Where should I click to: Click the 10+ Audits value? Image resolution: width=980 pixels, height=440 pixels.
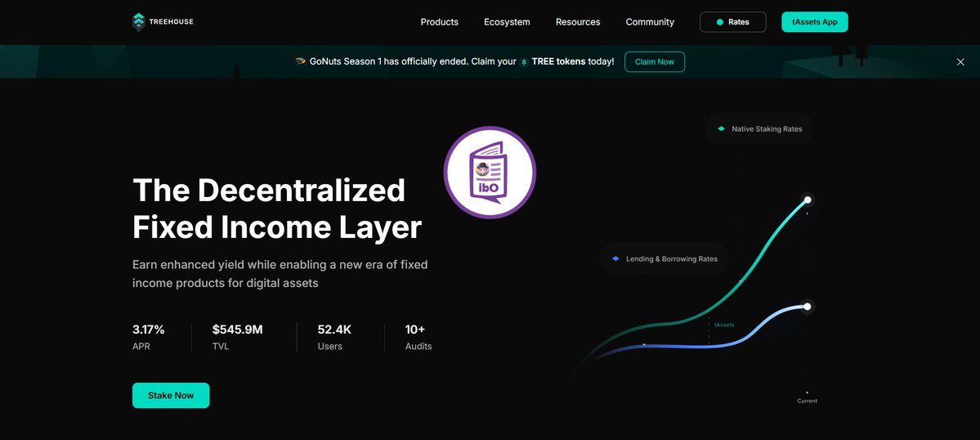(415, 330)
